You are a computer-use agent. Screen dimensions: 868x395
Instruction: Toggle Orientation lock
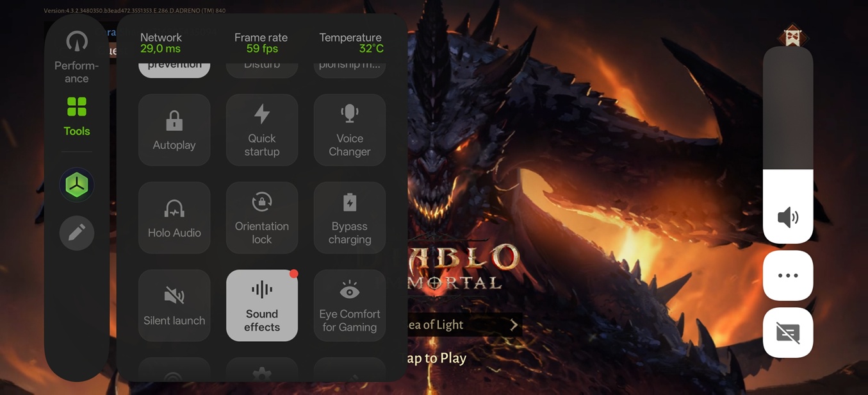[261, 218]
